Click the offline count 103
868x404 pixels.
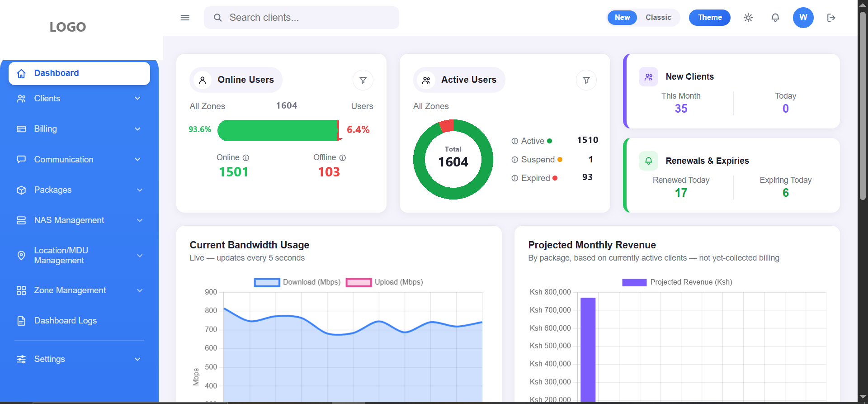coord(329,172)
